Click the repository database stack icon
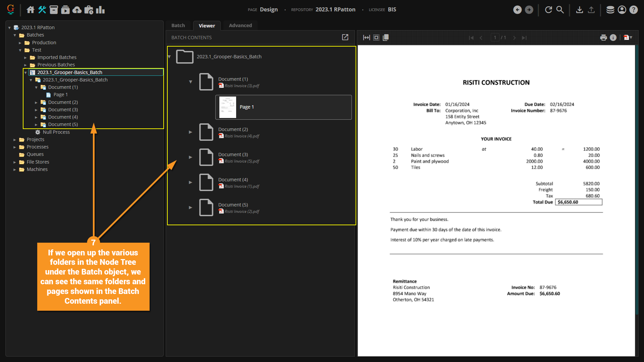 610,10
